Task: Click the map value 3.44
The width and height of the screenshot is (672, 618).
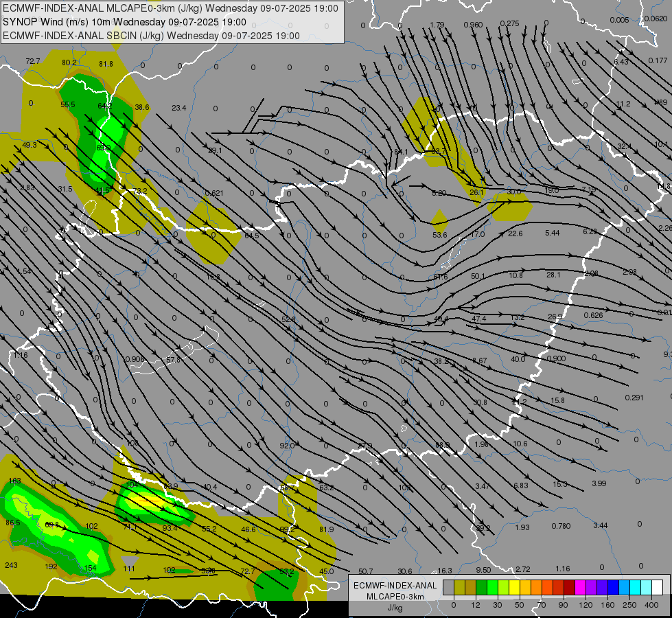Action: [x=601, y=525]
